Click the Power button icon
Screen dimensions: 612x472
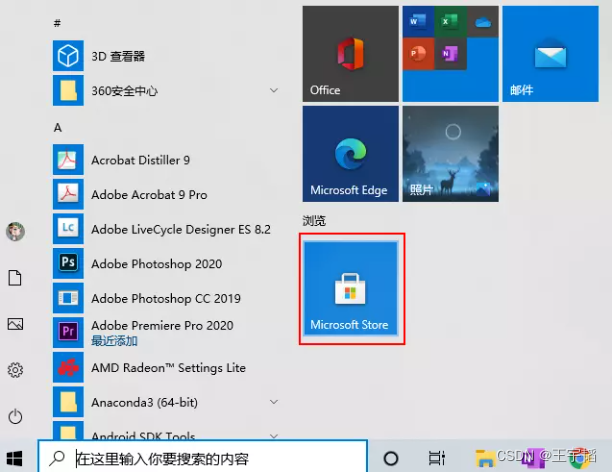click(15, 416)
